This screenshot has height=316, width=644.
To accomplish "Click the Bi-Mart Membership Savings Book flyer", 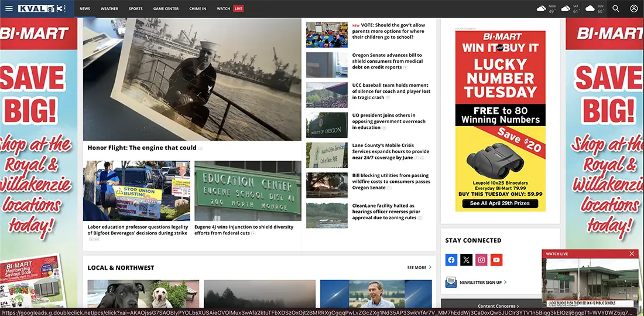I will point(33,282).
